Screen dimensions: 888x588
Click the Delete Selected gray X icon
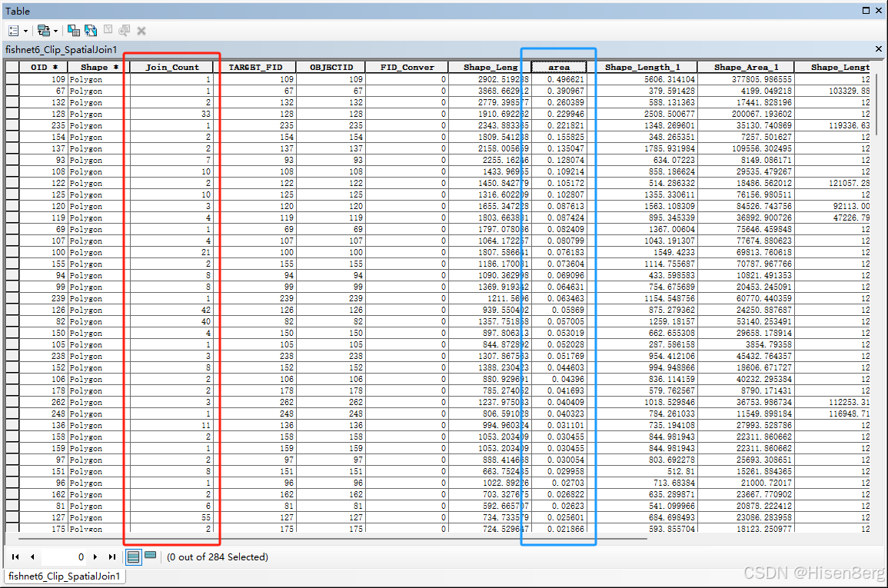[141, 31]
